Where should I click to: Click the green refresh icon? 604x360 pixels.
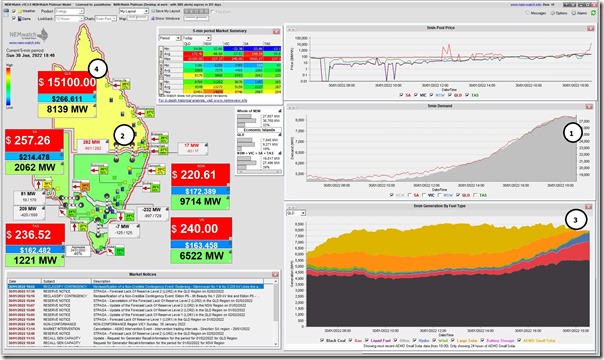pos(594,13)
